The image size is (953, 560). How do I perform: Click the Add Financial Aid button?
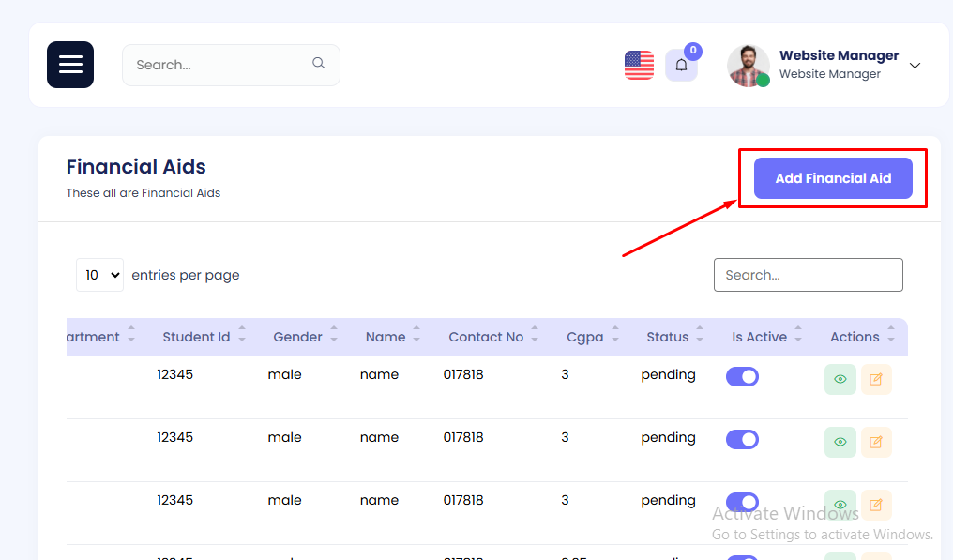833,178
